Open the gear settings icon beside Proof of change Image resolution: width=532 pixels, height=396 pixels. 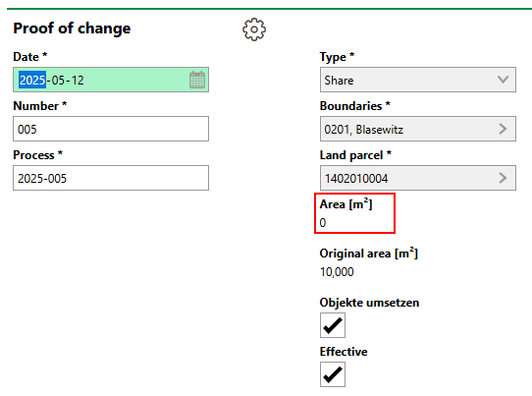pyautogui.click(x=254, y=29)
